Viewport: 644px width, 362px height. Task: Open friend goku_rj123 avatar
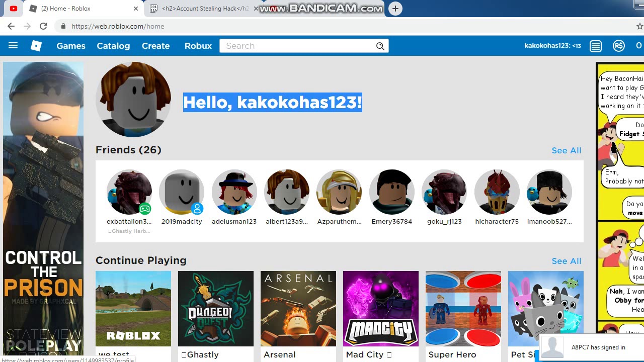tap(444, 192)
